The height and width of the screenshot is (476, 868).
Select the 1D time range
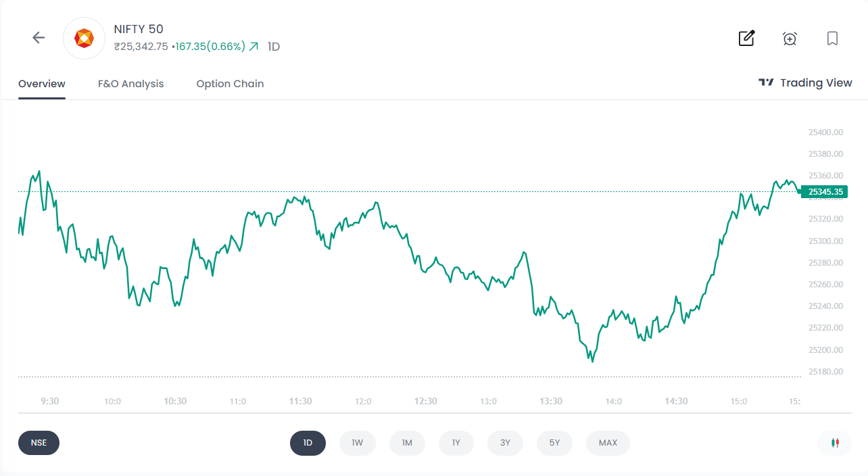coord(308,443)
